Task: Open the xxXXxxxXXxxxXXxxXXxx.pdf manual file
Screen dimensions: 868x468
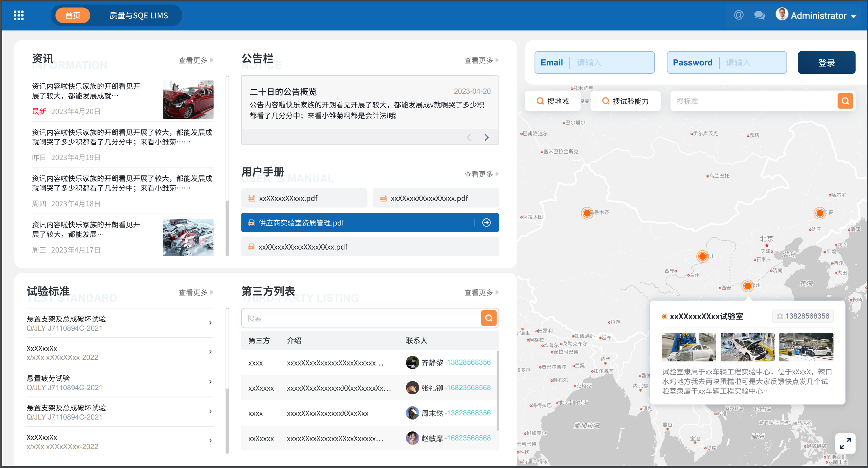Action: point(370,247)
